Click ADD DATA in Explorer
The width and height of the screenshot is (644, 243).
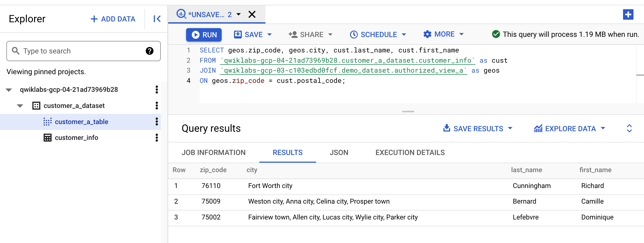point(113,19)
